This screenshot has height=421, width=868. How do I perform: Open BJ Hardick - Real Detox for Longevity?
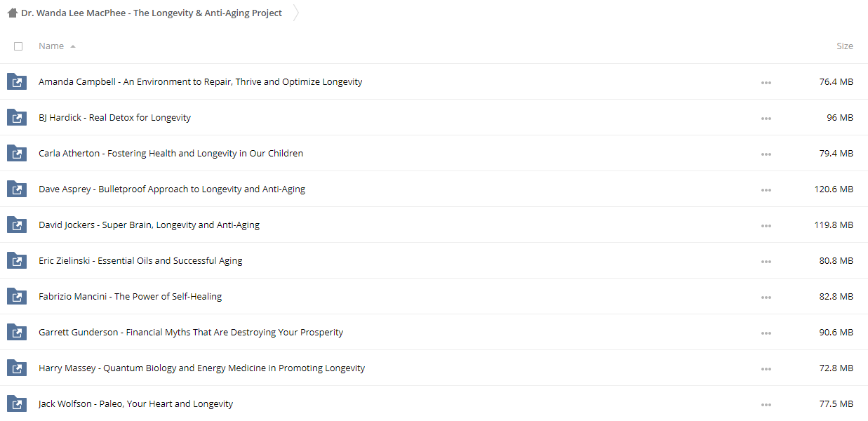(x=114, y=117)
